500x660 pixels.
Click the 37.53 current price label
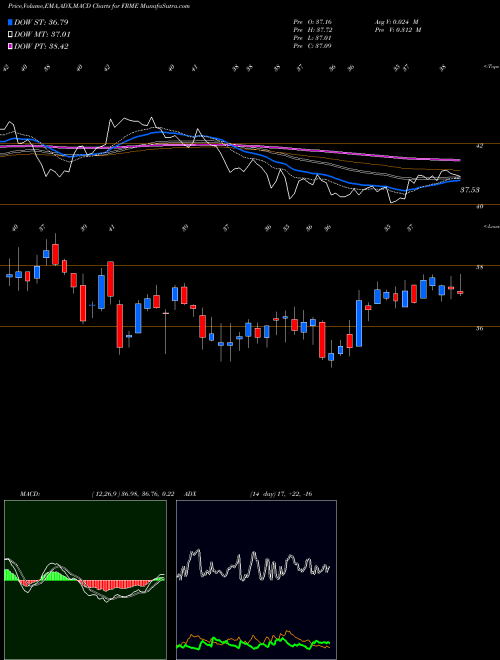[x=469, y=190]
